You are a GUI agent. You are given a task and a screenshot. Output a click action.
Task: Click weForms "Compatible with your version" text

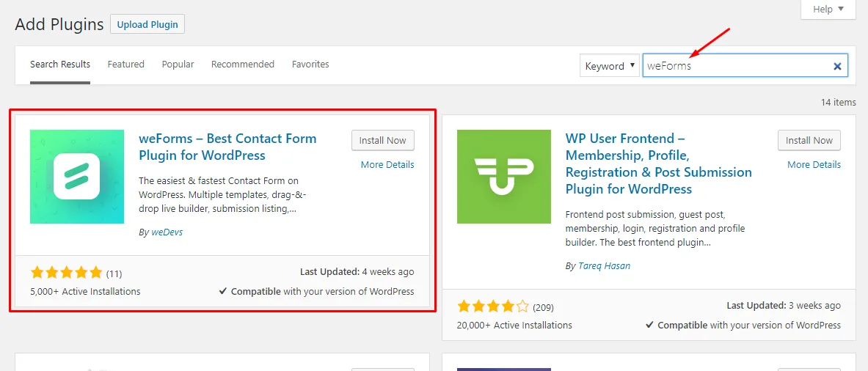(x=317, y=291)
